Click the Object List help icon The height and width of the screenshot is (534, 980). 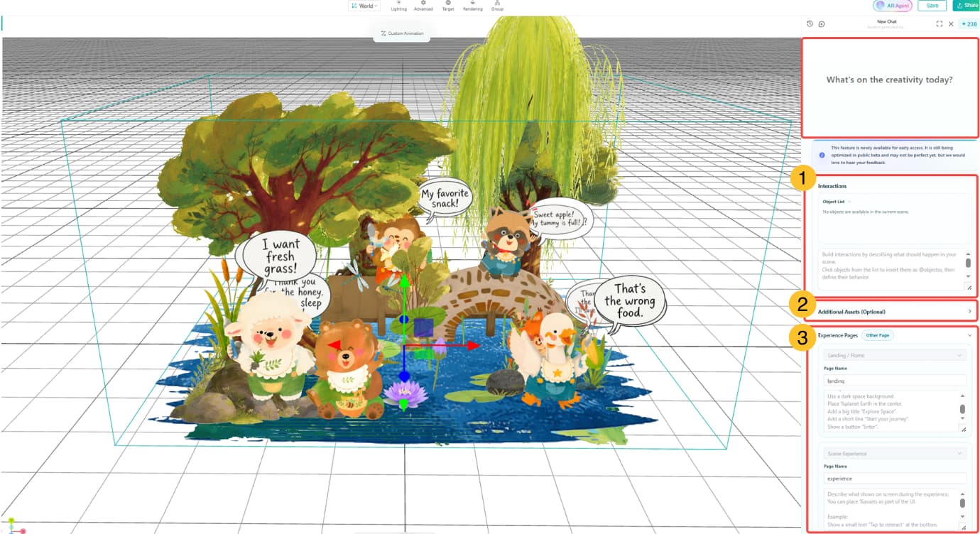(x=849, y=202)
